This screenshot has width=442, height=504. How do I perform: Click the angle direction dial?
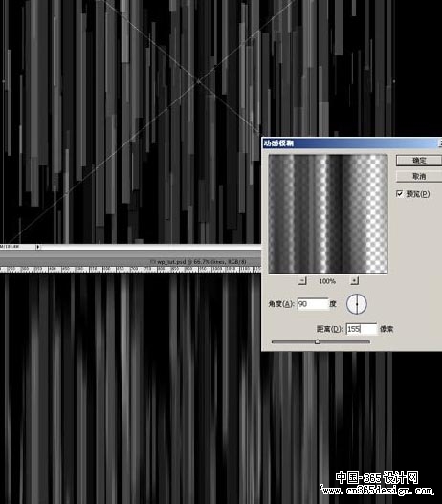point(357,304)
